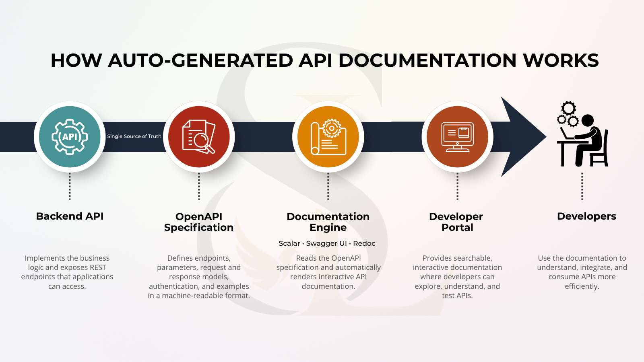The image size is (644, 362).
Task: Click the Developer Portal heading
Action: click(456, 222)
